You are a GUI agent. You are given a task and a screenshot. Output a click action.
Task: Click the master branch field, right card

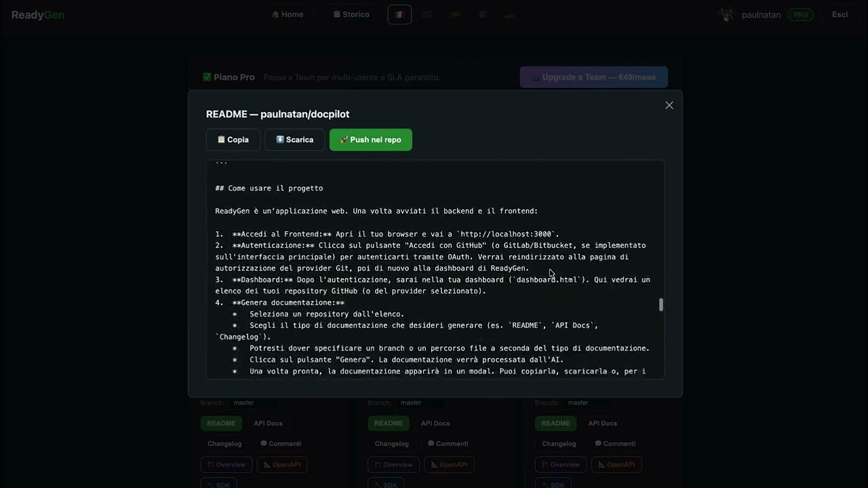(588, 403)
